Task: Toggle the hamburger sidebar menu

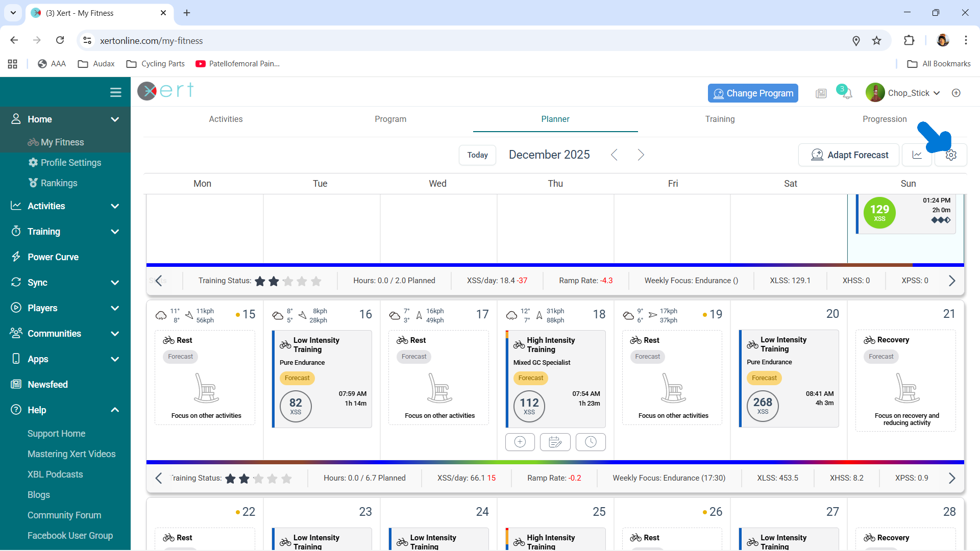Action: (x=115, y=92)
